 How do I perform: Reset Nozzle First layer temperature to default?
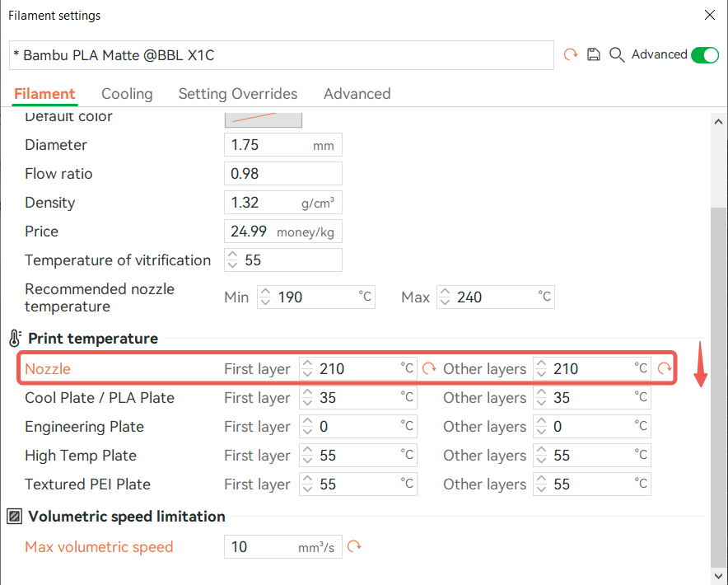pos(429,369)
